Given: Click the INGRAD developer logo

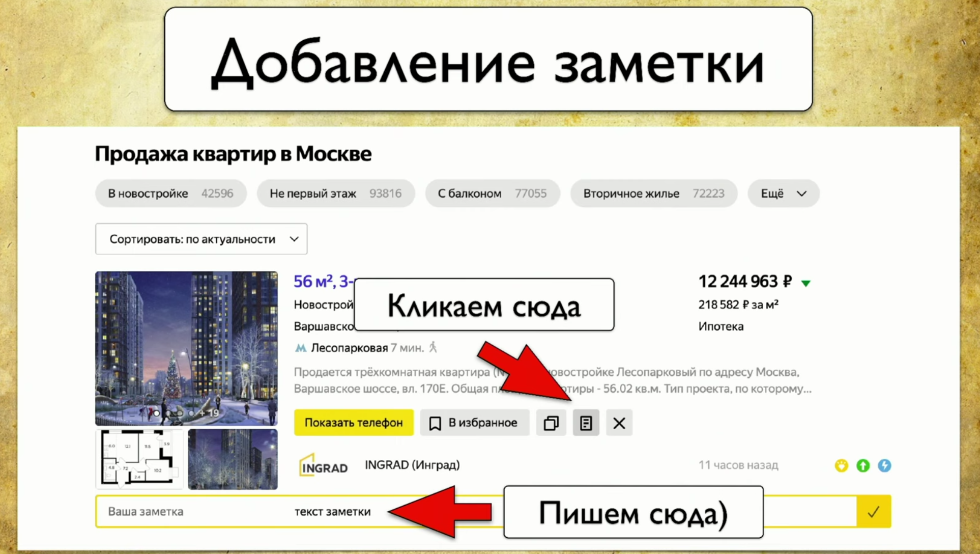Looking at the screenshot, I should coord(324,465).
